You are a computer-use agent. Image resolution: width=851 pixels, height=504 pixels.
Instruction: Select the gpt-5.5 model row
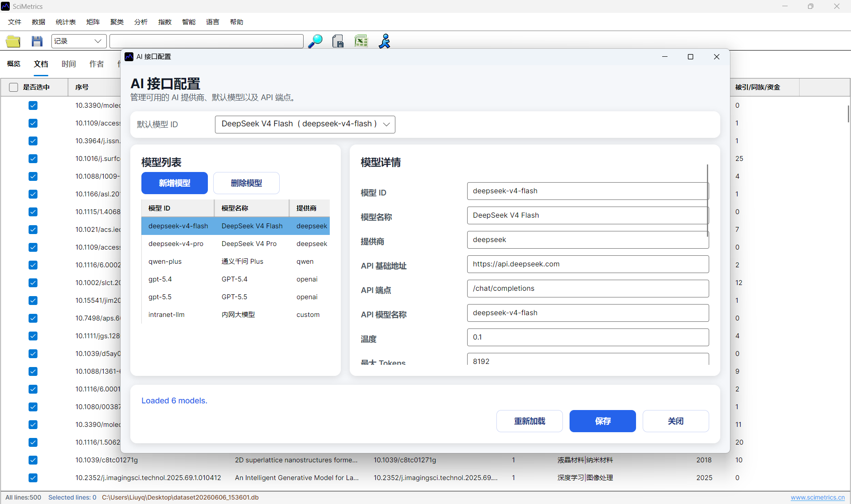pos(236,297)
